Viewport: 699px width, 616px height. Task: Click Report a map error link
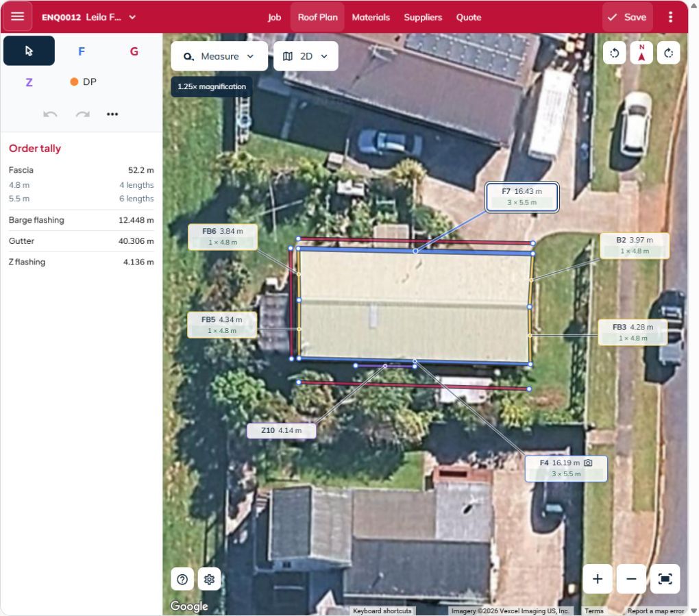point(655,611)
